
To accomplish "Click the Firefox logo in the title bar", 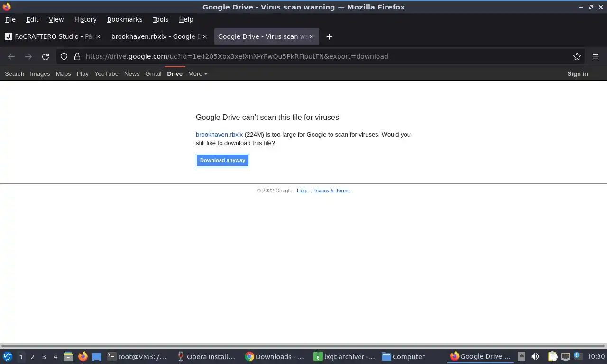I will click(7, 7).
